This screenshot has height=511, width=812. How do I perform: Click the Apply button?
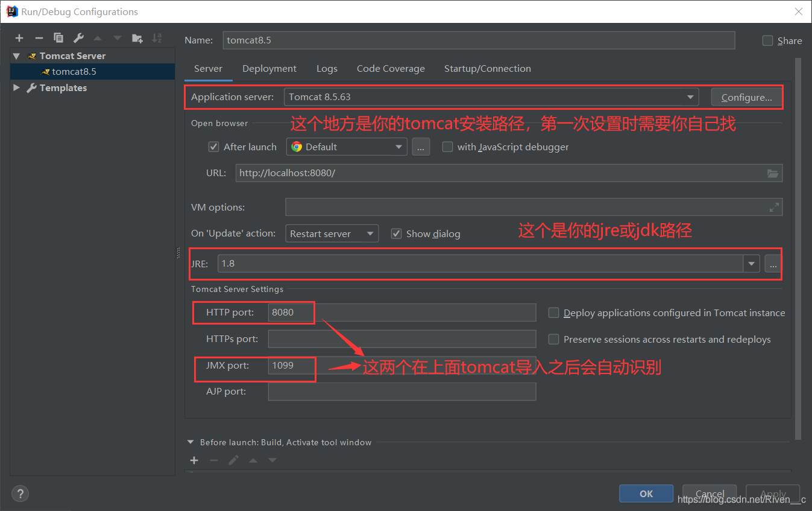coord(773,494)
